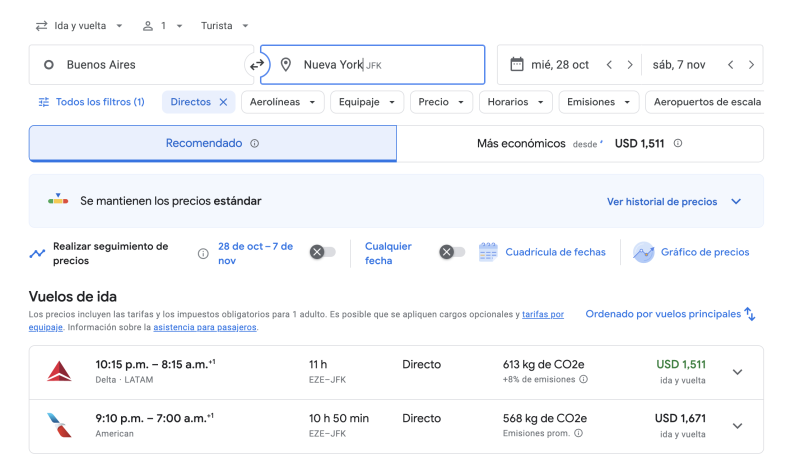This screenshot has width=800, height=475.
Task: Select the Recomendado tab
Action: coord(212,144)
